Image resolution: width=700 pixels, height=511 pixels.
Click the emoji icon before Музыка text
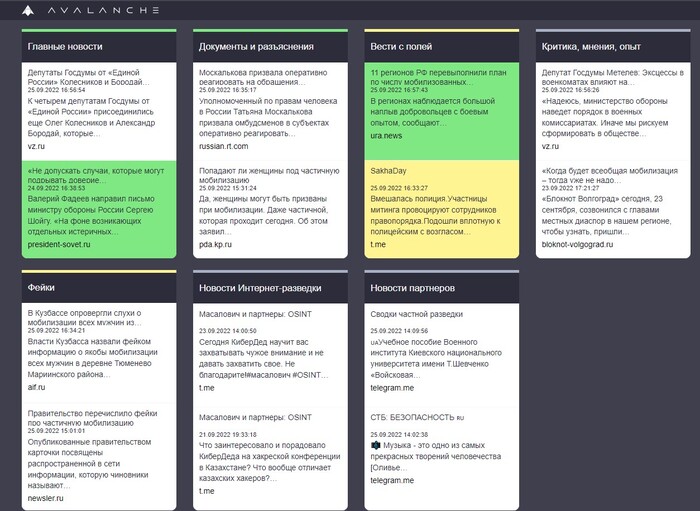coord(375,445)
